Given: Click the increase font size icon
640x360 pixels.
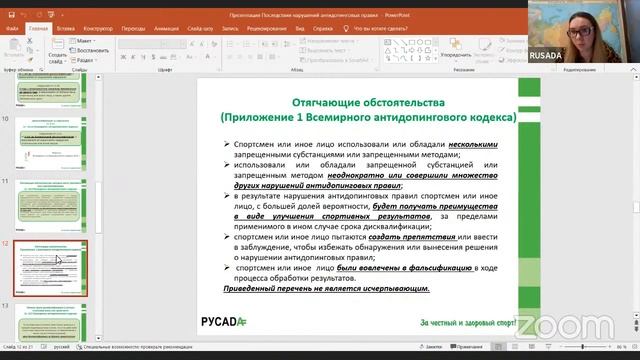Looking at the screenshot, I should click(x=193, y=44).
